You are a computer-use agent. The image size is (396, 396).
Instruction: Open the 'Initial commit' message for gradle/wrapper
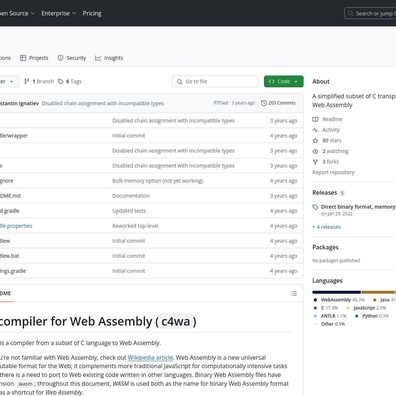[x=129, y=136]
